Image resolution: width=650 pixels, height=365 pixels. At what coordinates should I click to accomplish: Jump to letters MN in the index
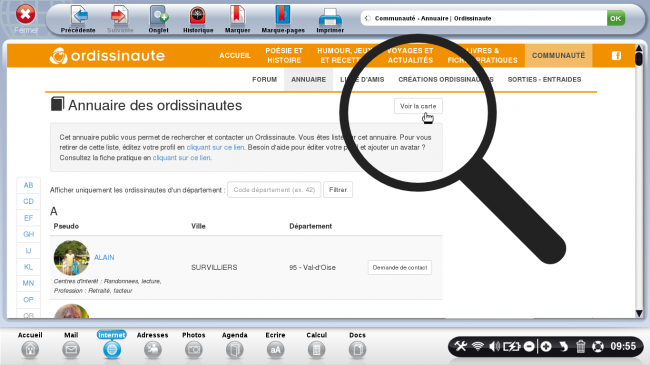coord(28,283)
